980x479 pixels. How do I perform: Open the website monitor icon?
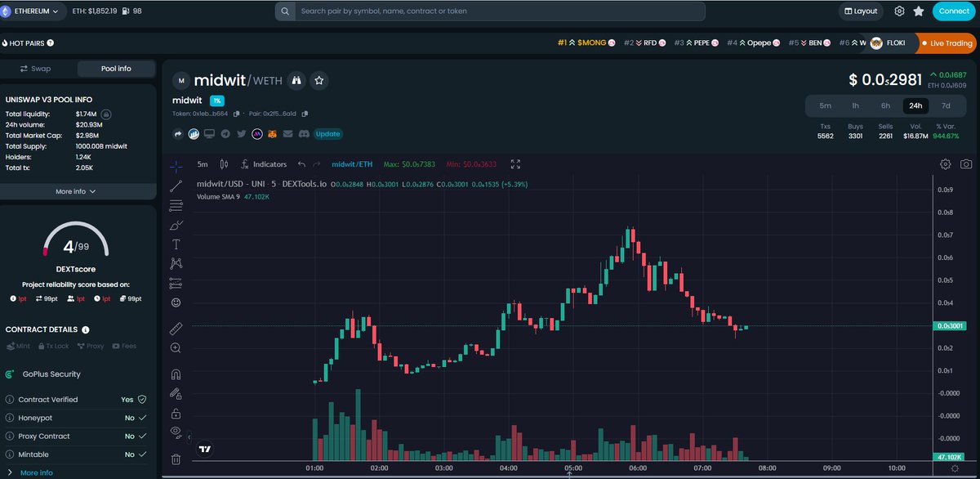pos(210,133)
